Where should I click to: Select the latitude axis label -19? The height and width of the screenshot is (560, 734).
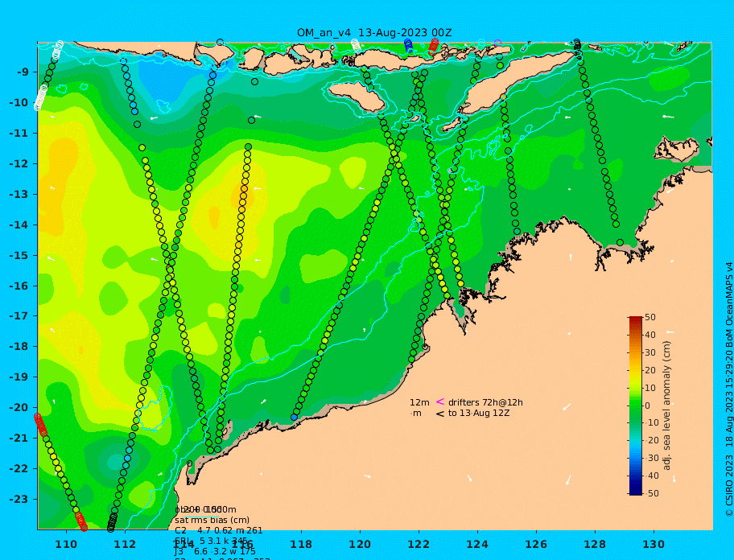19,377
